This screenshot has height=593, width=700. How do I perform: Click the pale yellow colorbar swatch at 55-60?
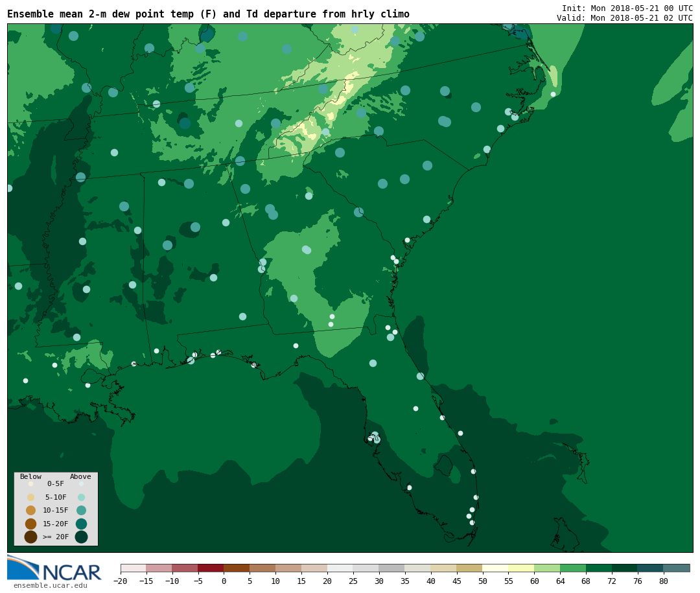click(x=521, y=568)
